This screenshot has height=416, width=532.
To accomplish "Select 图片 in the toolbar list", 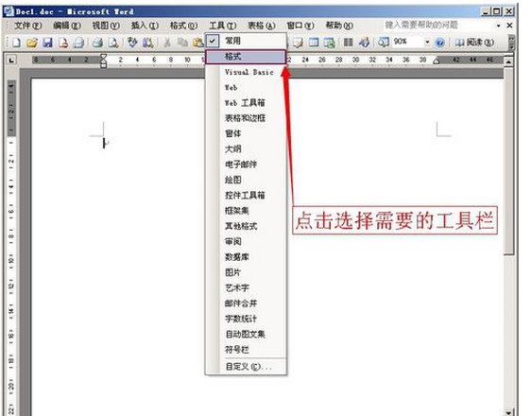I will click(246, 272).
